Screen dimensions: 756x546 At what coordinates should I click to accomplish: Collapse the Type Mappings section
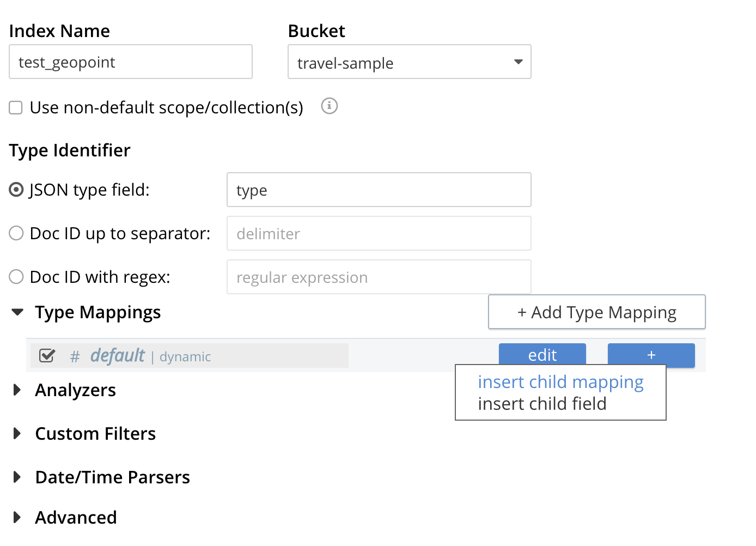18,312
